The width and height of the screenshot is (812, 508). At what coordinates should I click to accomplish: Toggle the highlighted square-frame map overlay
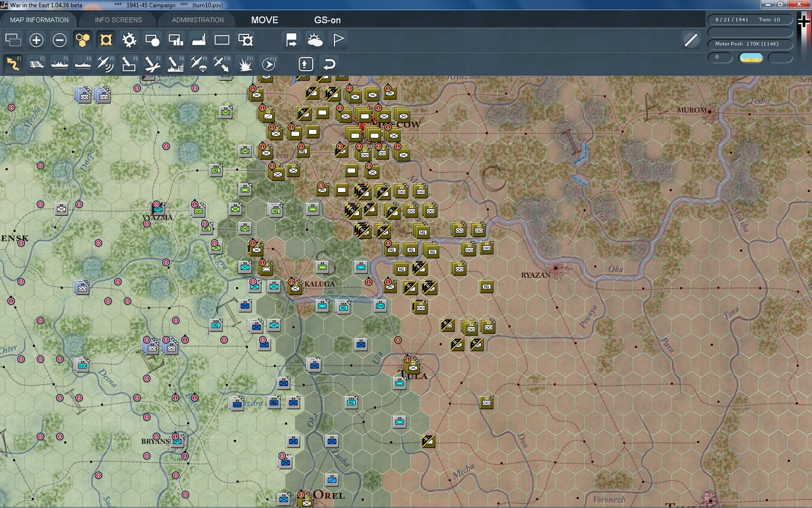point(106,40)
